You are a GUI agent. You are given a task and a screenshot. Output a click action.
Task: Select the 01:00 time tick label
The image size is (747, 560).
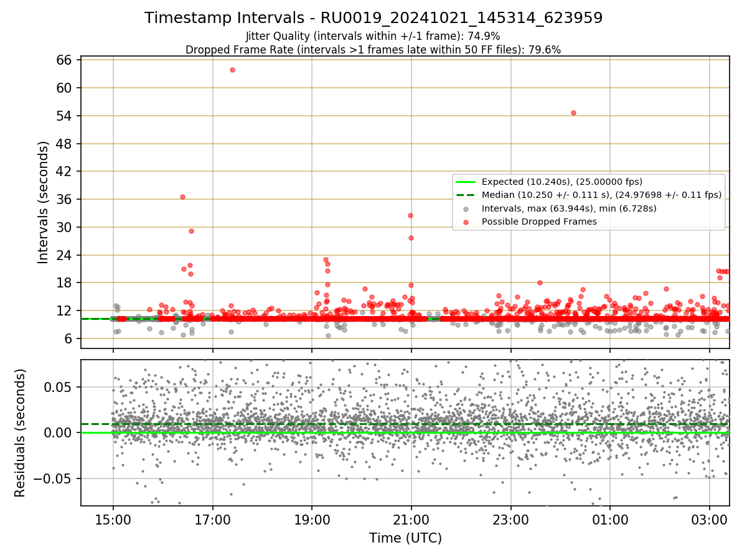click(x=610, y=519)
